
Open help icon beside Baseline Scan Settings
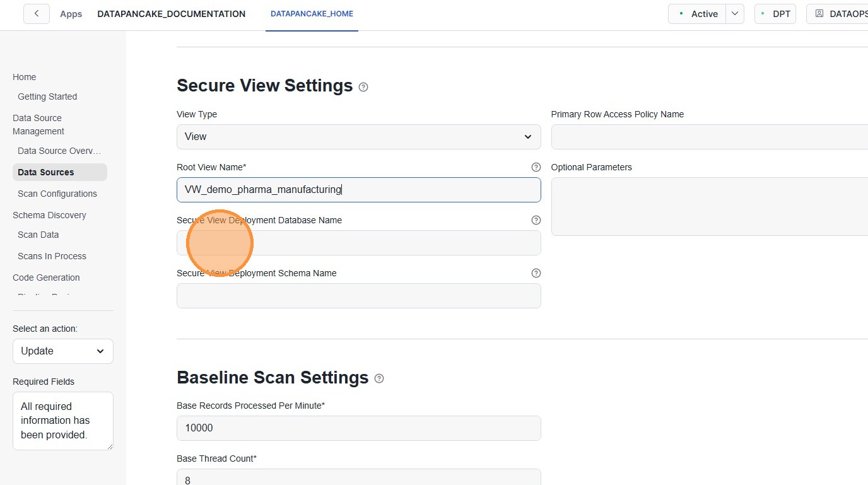pos(379,378)
